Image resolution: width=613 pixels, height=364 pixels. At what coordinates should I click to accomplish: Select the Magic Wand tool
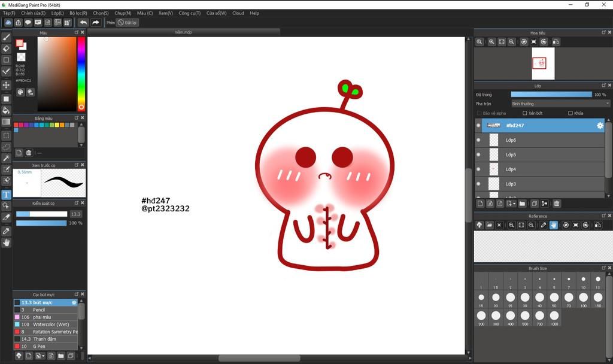[x=6, y=158]
